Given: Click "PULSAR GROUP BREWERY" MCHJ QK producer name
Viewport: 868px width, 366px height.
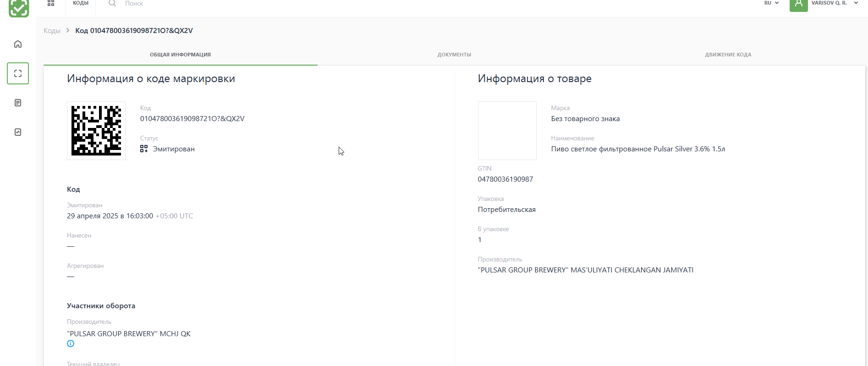Looking at the screenshot, I should pyautogui.click(x=129, y=334).
